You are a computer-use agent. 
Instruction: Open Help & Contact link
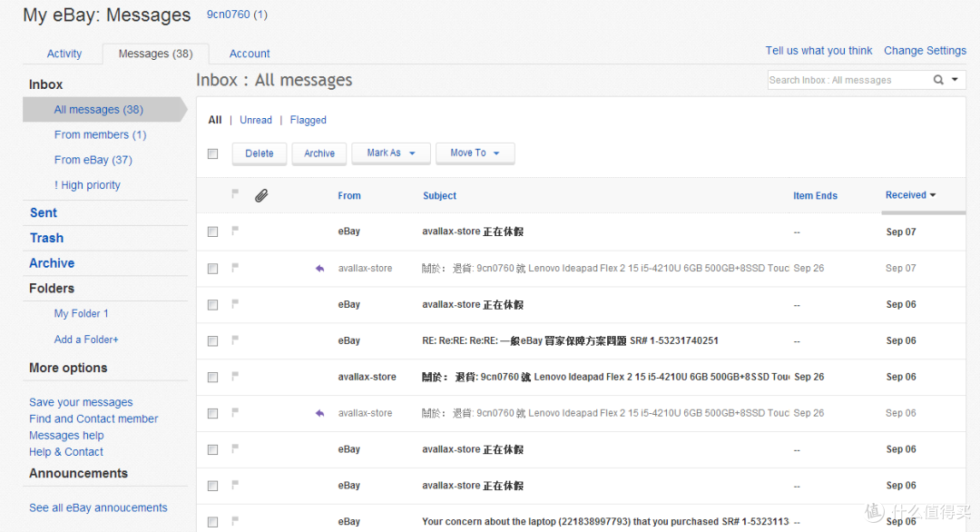(65, 452)
